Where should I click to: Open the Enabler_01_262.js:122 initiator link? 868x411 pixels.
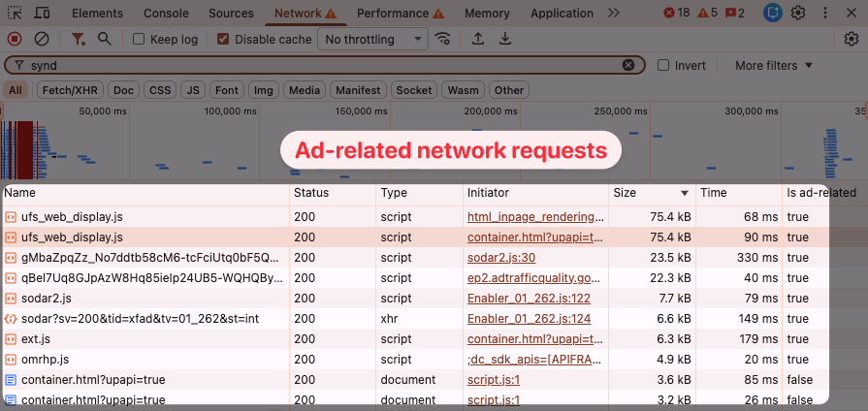(529, 299)
